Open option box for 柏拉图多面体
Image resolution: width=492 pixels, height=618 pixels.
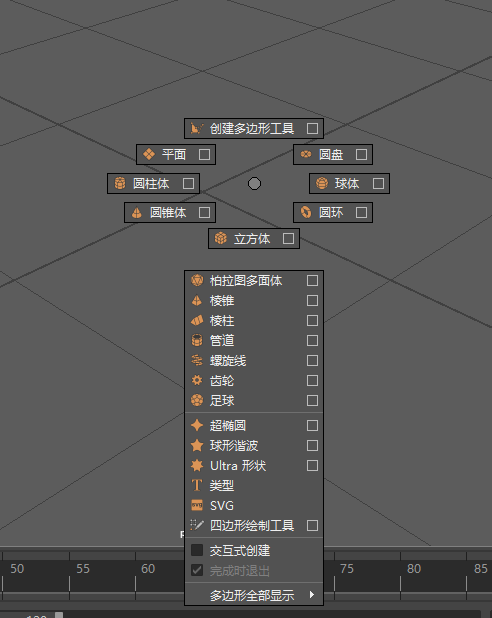pyautogui.click(x=312, y=280)
